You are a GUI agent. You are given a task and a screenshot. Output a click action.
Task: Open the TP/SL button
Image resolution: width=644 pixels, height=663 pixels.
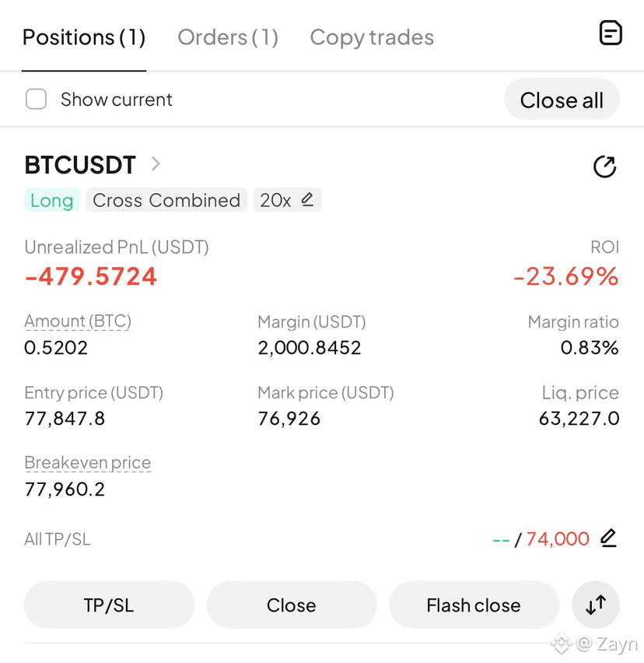[109, 605]
